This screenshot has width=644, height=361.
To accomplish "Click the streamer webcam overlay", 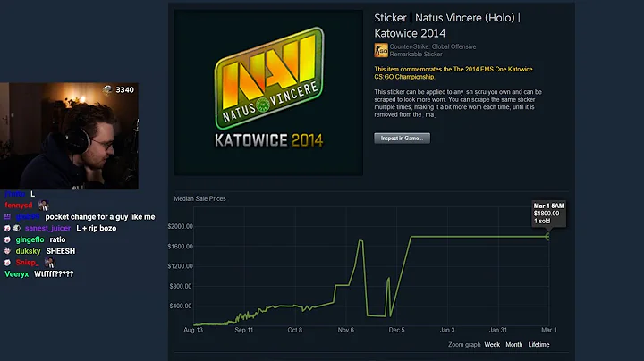I will pyautogui.click(x=69, y=136).
